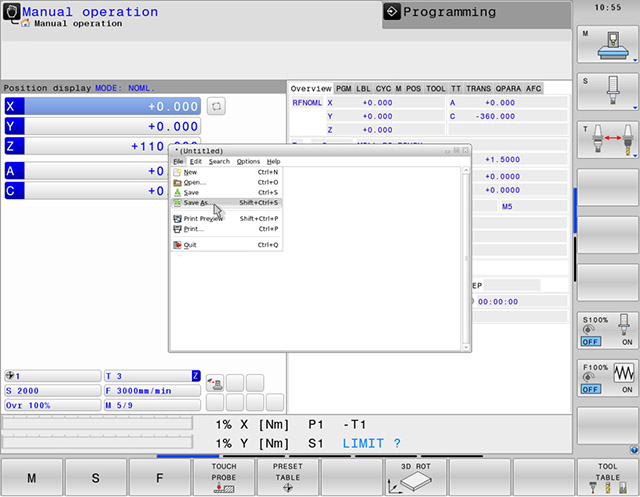
Task: Switch to the AFC tab
Action: 533,89
